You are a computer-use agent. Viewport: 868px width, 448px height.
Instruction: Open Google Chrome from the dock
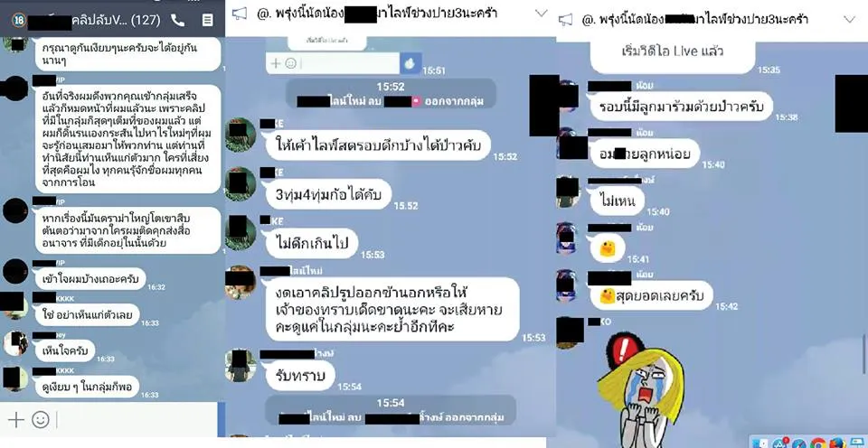(x=817, y=443)
